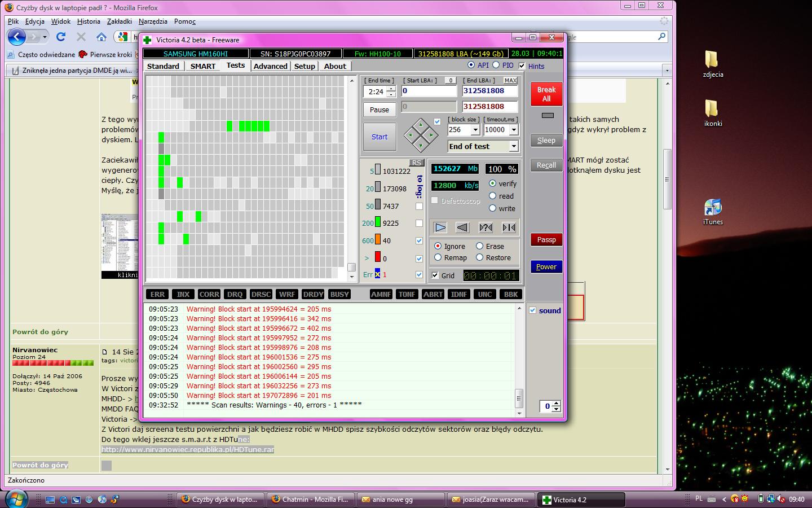This screenshot has height=508, width=812.
Task: Select the random scan ?-mode icon
Action: pos(486,227)
